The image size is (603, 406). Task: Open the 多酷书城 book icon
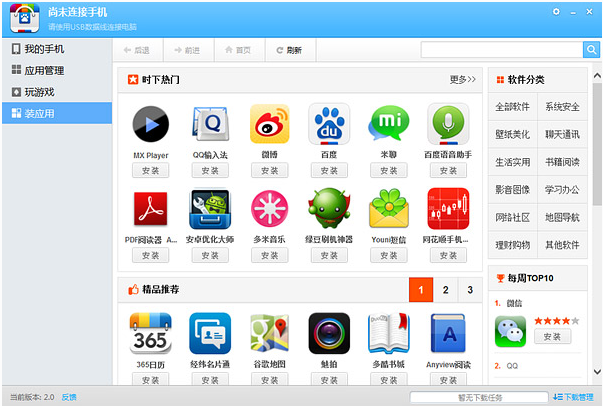click(x=389, y=333)
